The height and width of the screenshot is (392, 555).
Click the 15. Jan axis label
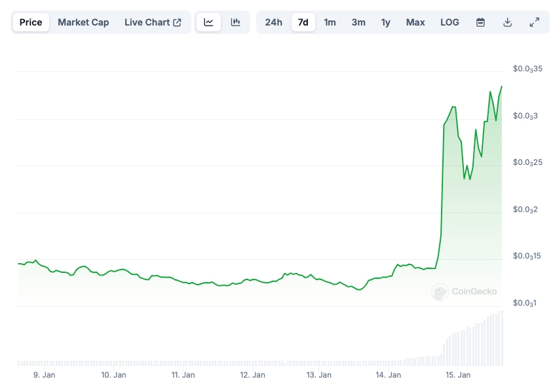pos(458,375)
